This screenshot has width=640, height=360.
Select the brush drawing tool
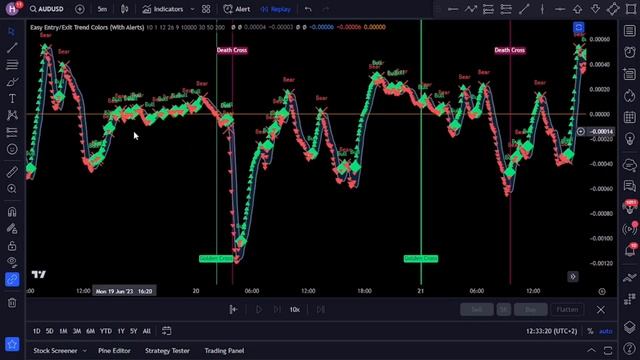12,82
